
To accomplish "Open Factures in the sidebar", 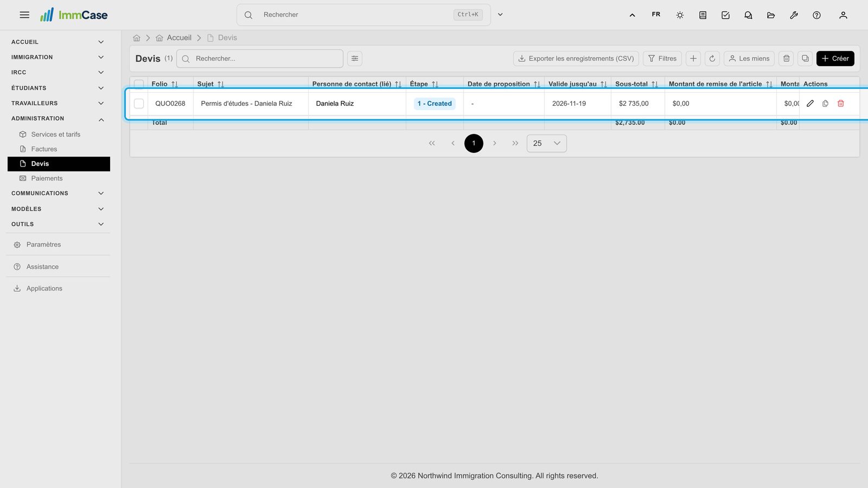I will tap(59, 149).
